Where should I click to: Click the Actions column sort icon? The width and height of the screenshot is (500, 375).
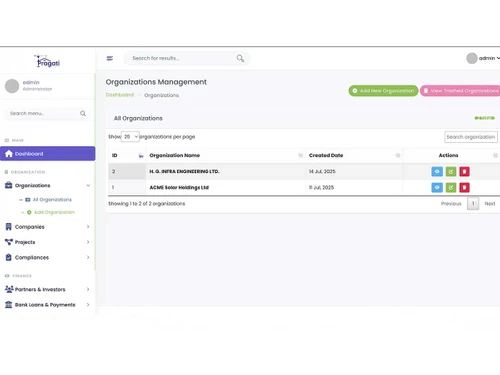tap(495, 155)
